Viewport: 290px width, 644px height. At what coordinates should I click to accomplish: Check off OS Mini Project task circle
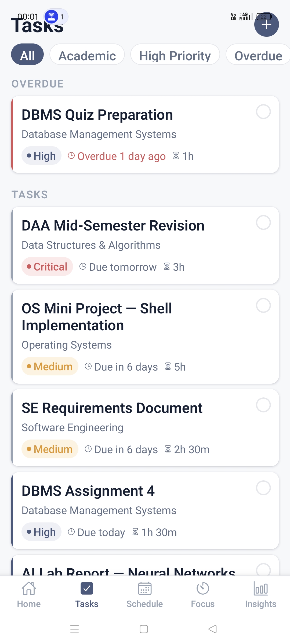pos(263,305)
